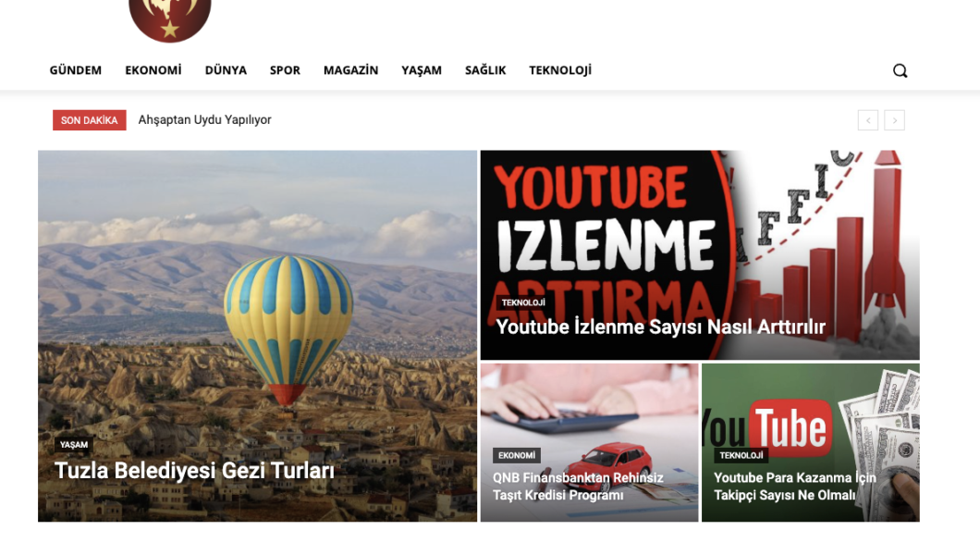
Task: Show previous breaking news headline arrow
Action: pos(868,120)
